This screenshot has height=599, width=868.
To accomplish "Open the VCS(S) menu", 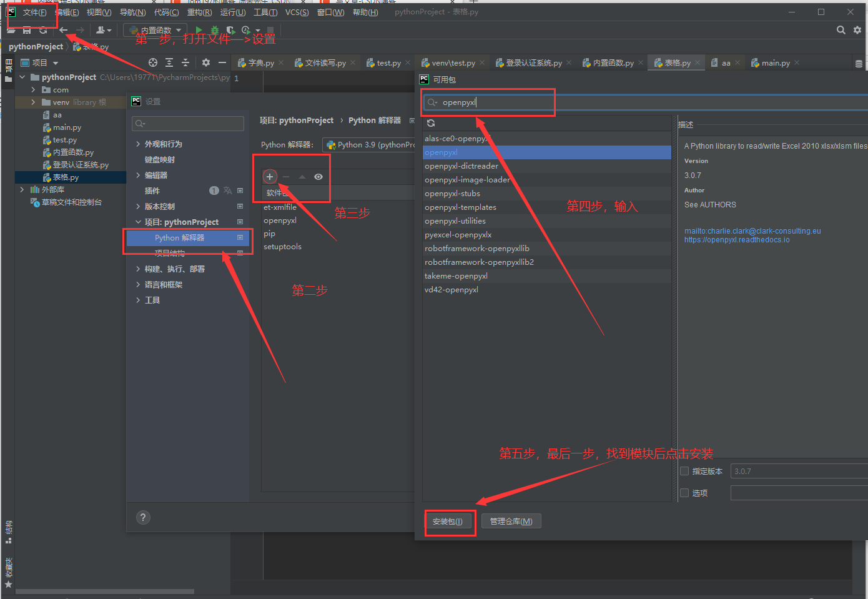I will point(297,12).
